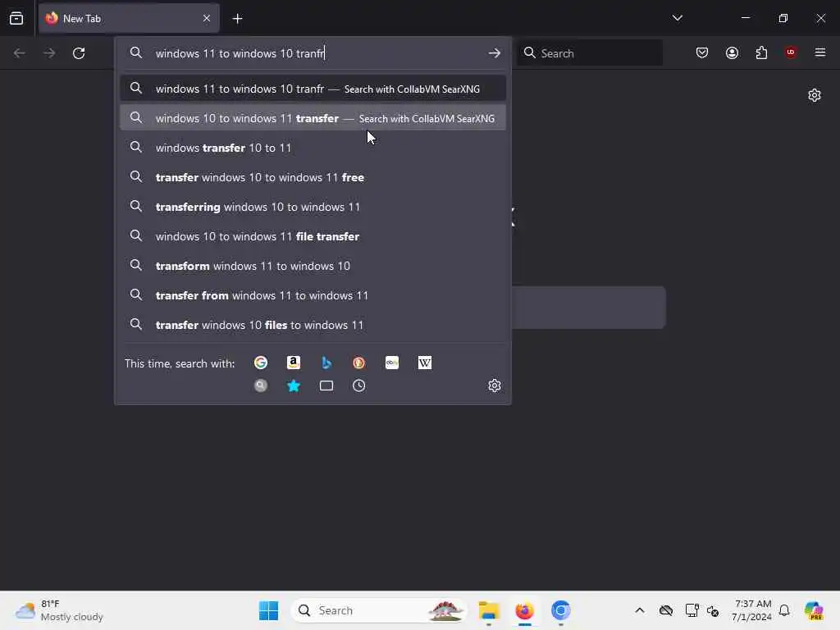Reload the current page

[79, 53]
